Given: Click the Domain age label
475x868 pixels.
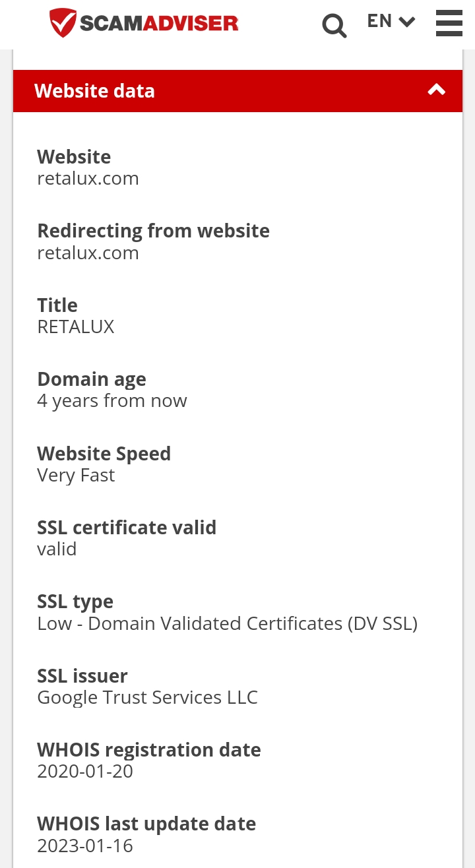Looking at the screenshot, I should coord(92,379).
